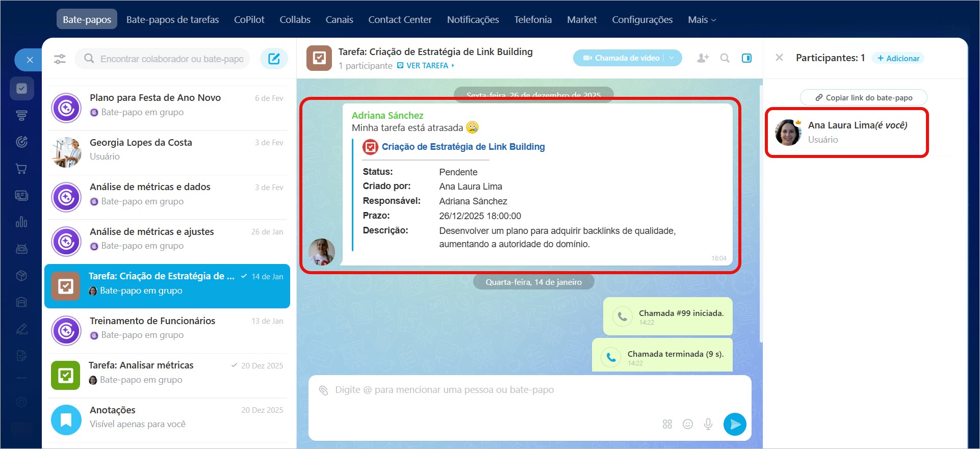Toggle the right sidebar panel icon
The image size is (980, 449).
(746, 58)
